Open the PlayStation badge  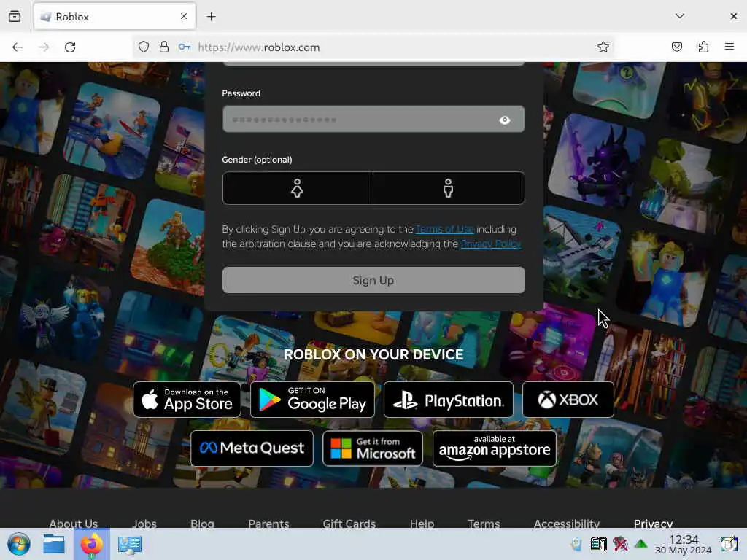449,400
